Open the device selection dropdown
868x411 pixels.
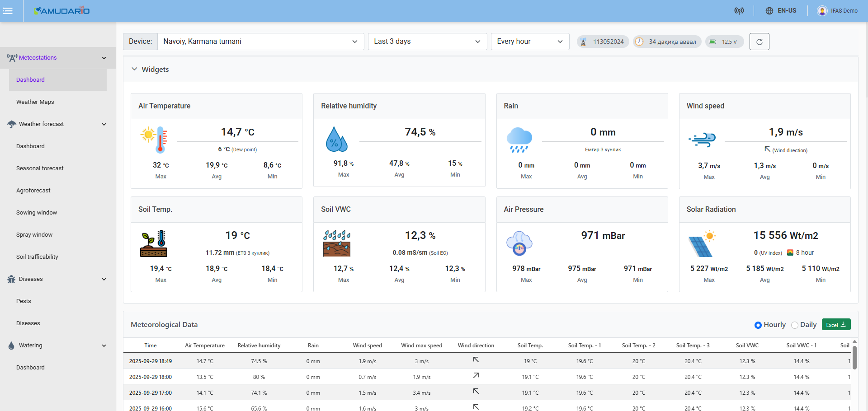[x=260, y=42]
